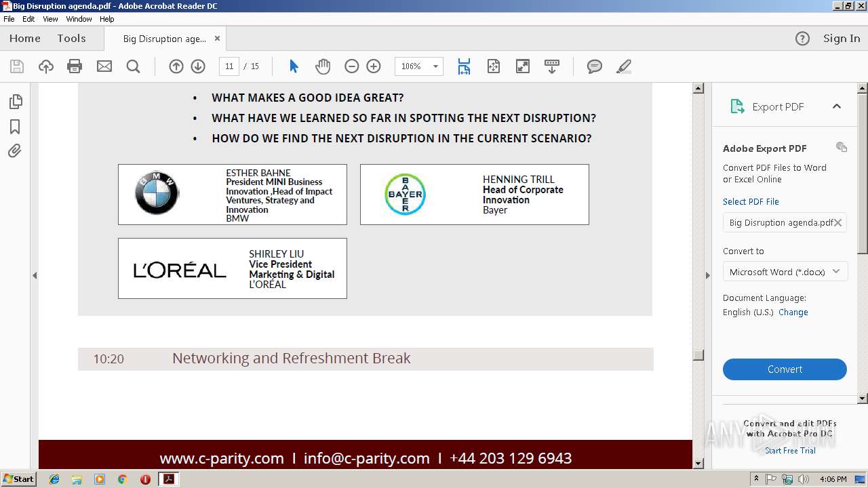Open the Edit menu
This screenshot has height=488, width=868.
point(28,19)
